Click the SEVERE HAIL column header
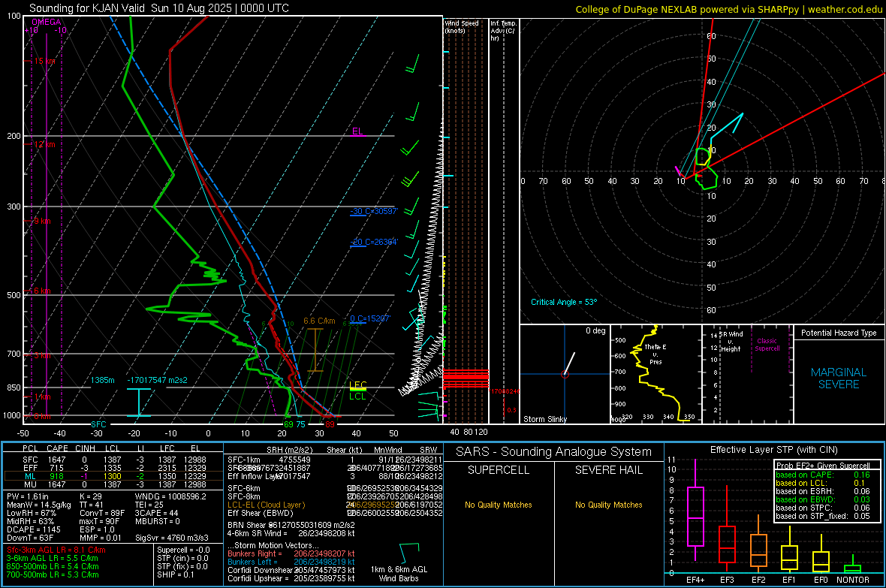 pyautogui.click(x=608, y=470)
